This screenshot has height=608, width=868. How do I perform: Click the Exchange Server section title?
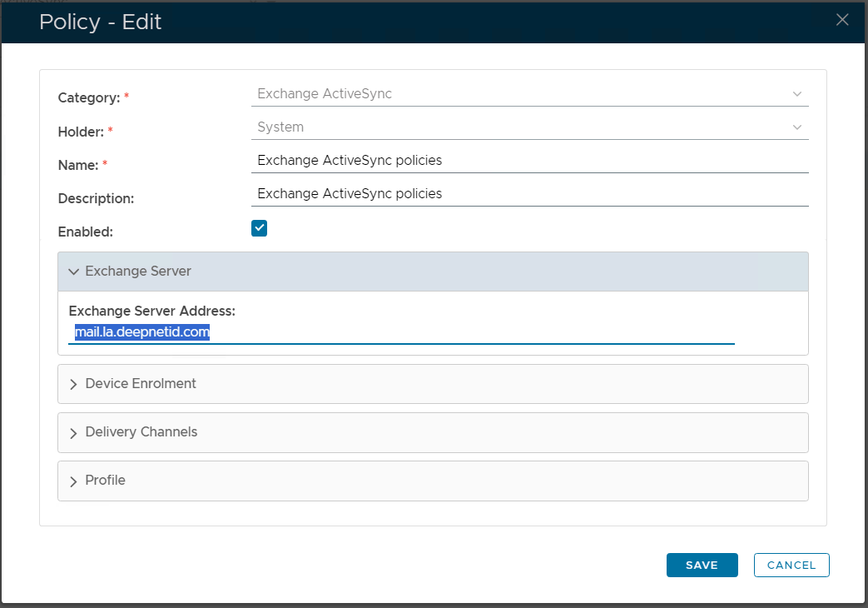[x=138, y=272]
